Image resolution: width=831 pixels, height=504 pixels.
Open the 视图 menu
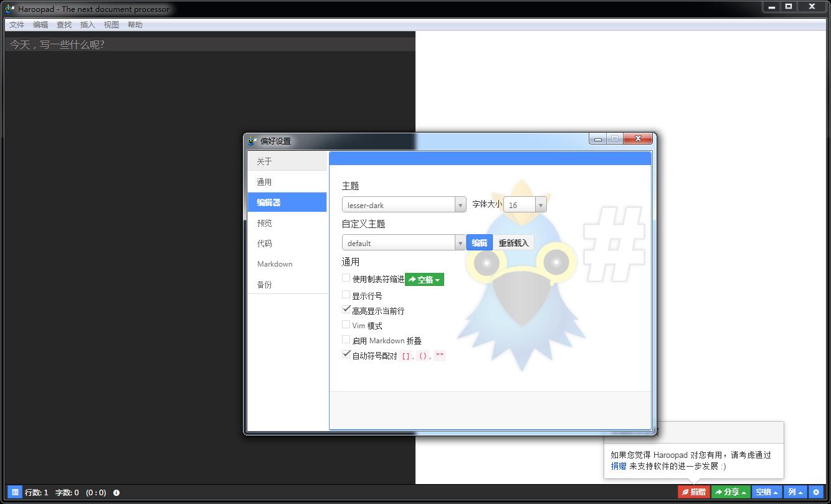112,25
